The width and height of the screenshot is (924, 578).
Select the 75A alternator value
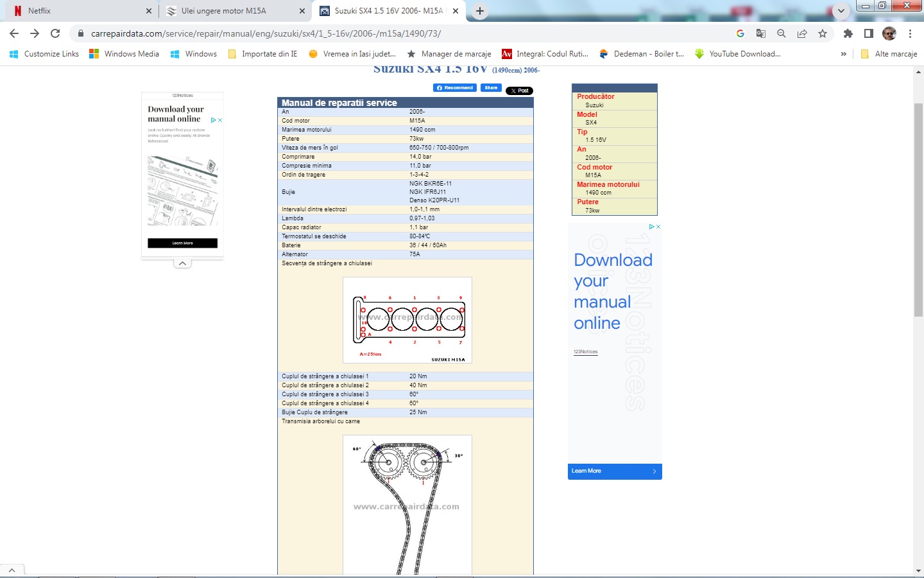pyautogui.click(x=415, y=254)
